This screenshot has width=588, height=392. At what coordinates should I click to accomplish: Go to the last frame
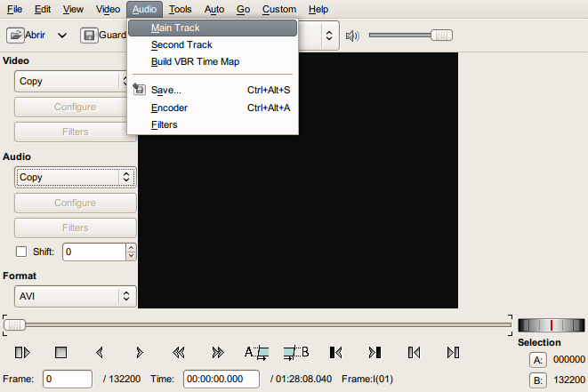[x=453, y=353]
